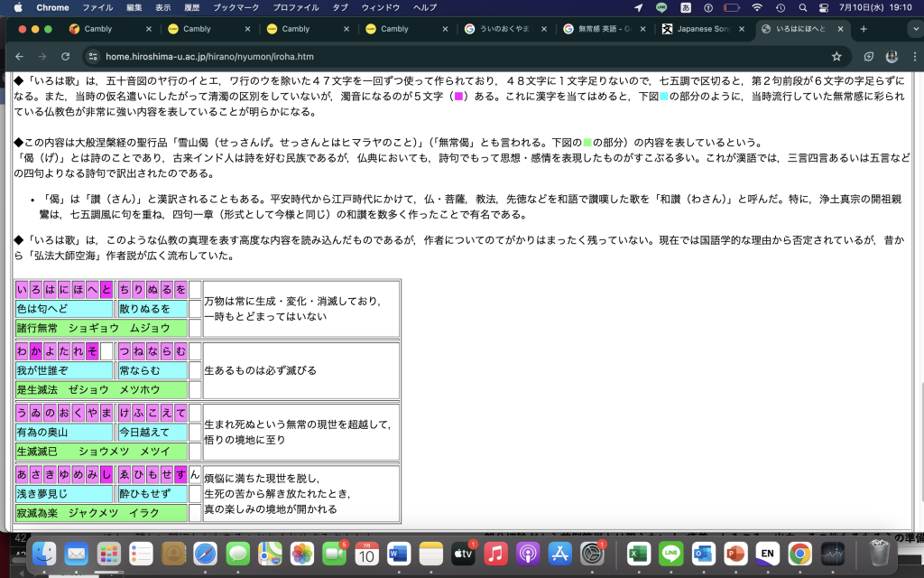Open site information icon in the address bar
The image size is (924, 578).
coord(94,56)
